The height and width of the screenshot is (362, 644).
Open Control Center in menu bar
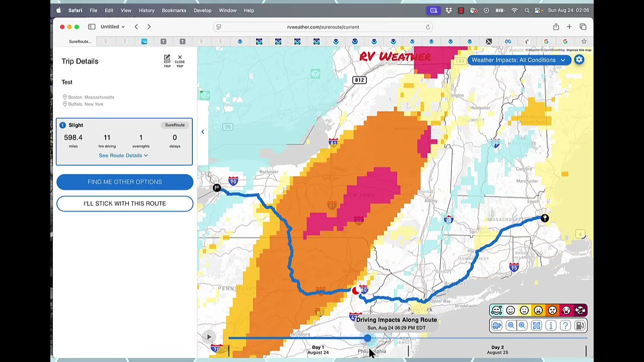[538, 10]
